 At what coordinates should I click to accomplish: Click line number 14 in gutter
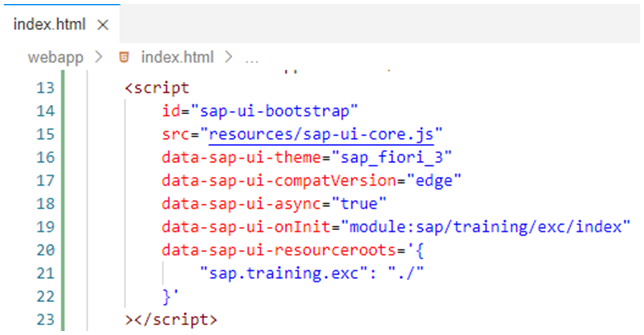point(45,111)
